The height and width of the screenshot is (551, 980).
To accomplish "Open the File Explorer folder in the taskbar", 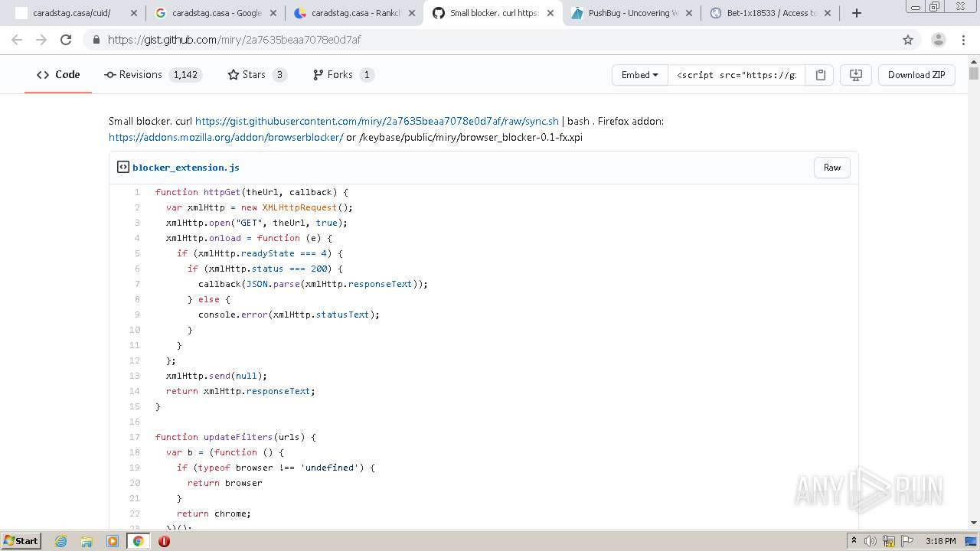I will click(x=87, y=541).
